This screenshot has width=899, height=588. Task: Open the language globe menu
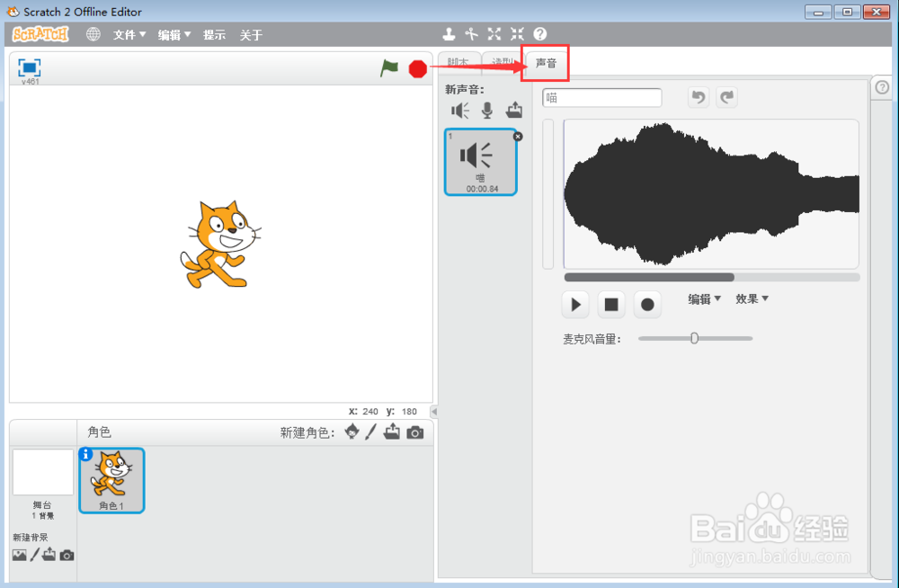pyautogui.click(x=93, y=34)
